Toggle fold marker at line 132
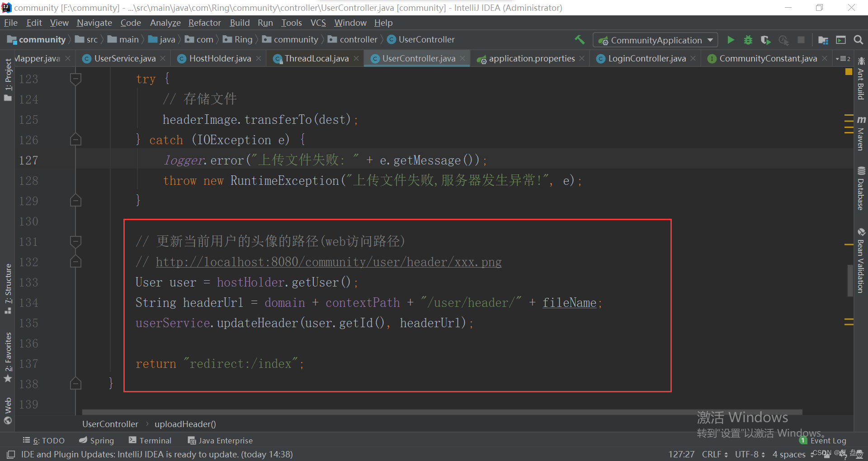The image size is (868, 461). (75, 262)
